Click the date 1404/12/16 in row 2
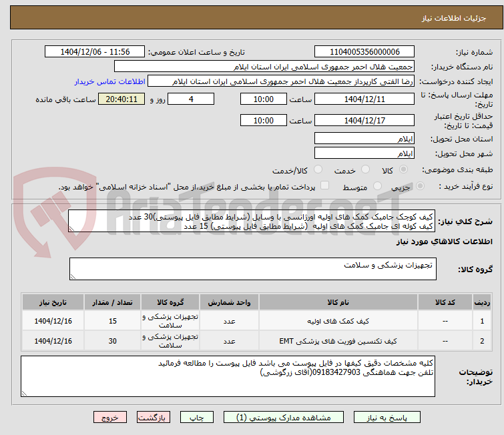This screenshot has width=504, height=435. (x=53, y=341)
